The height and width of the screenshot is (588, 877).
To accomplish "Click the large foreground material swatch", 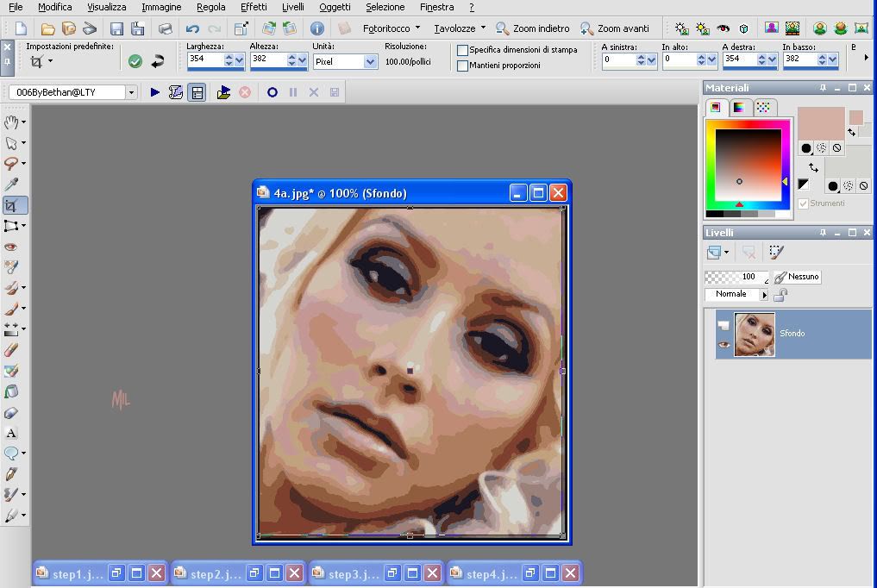I will coord(821,123).
